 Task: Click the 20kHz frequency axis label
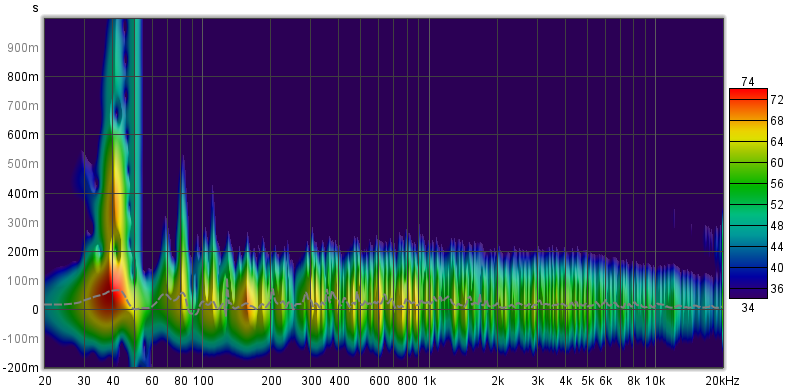[722, 381]
